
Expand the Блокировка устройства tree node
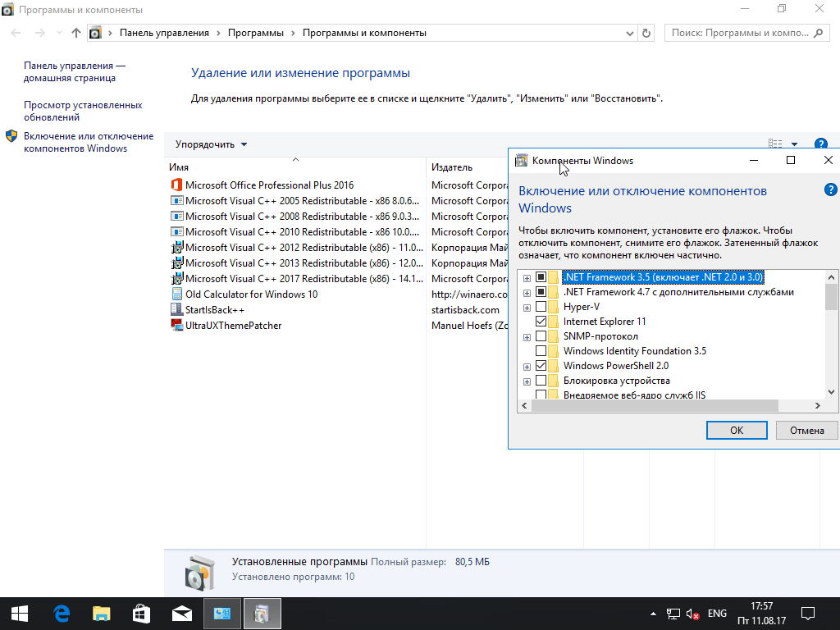[527, 381]
